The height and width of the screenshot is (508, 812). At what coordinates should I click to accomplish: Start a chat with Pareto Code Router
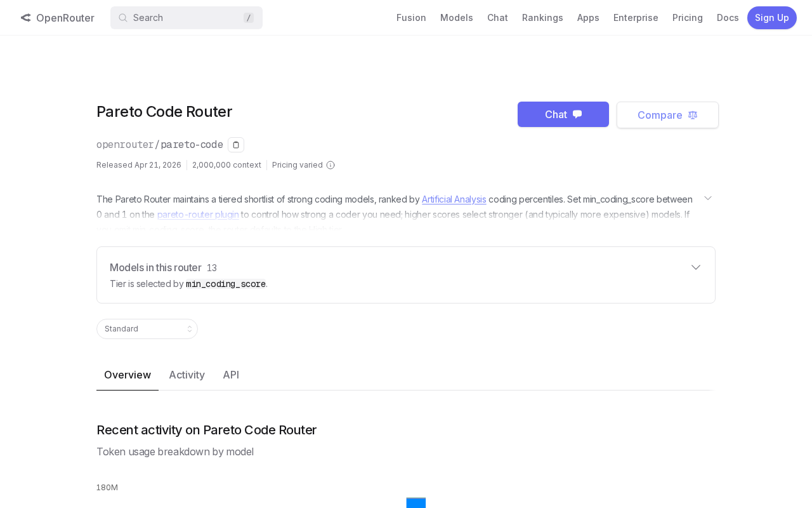[563, 114]
